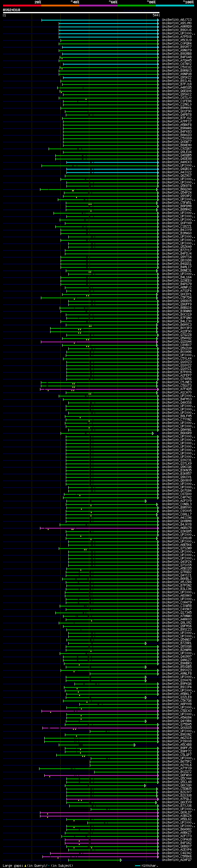The image size is (197, 868).
Task: Open hit UniRef100_A2FEP7
Action: 177,375
